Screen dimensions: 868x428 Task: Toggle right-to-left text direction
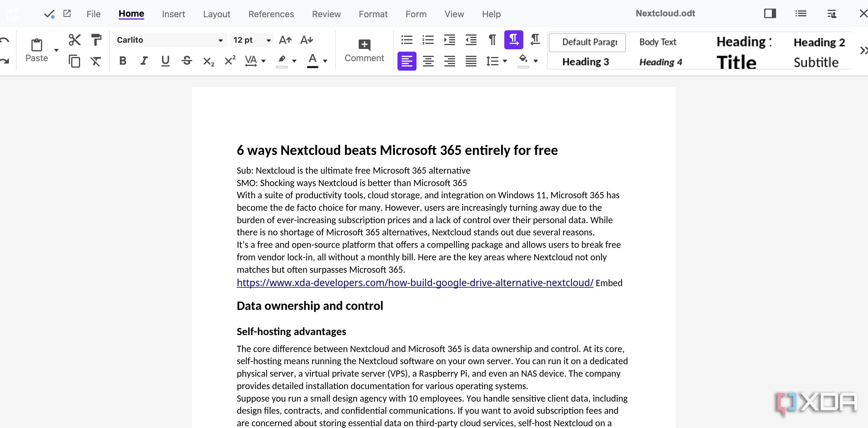535,40
